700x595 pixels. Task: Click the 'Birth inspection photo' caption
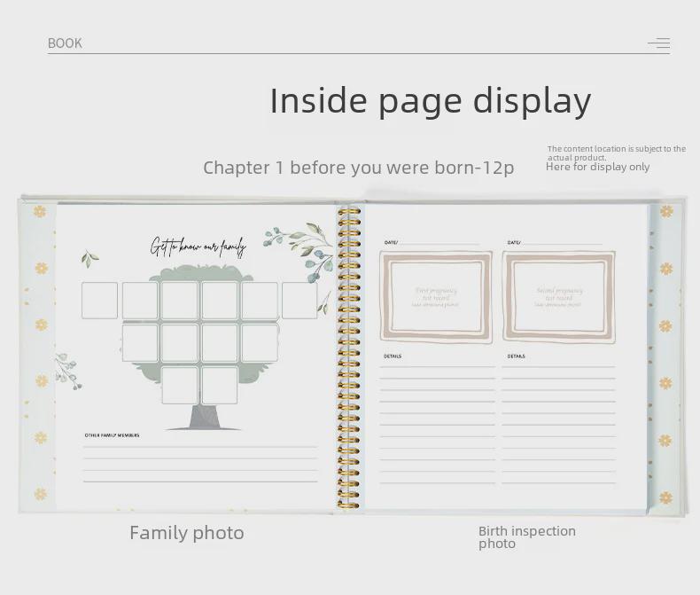coord(527,537)
